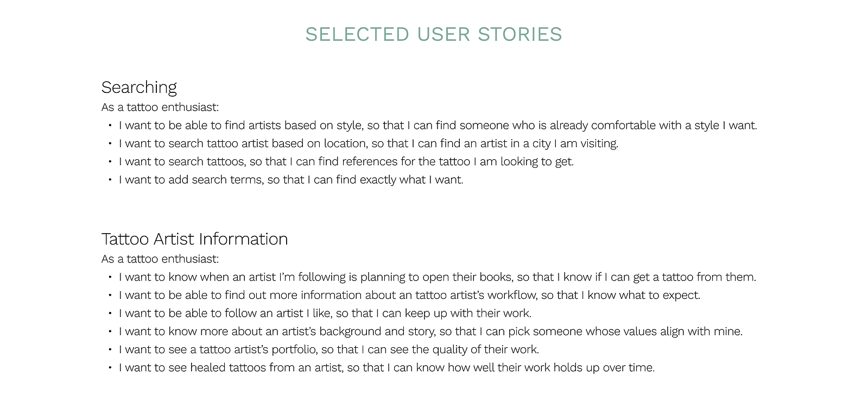Click the story about searching artists by location

pyautogui.click(x=369, y=143)
